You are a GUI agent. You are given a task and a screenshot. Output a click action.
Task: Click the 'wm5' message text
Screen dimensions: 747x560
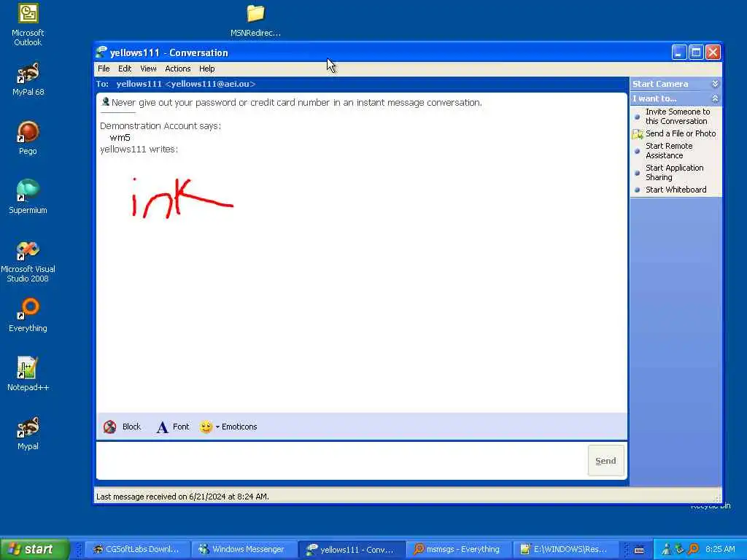tap(120, 138)
